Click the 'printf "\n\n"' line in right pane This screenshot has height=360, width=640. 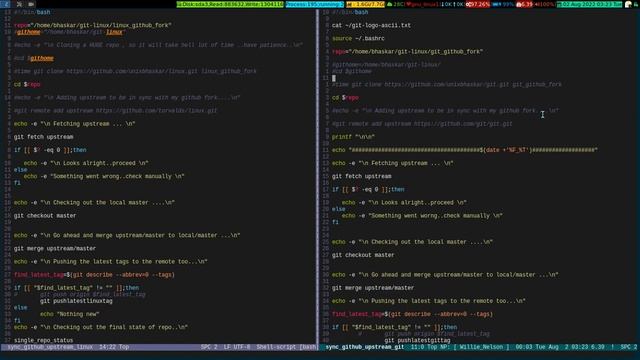click(353, 137)
